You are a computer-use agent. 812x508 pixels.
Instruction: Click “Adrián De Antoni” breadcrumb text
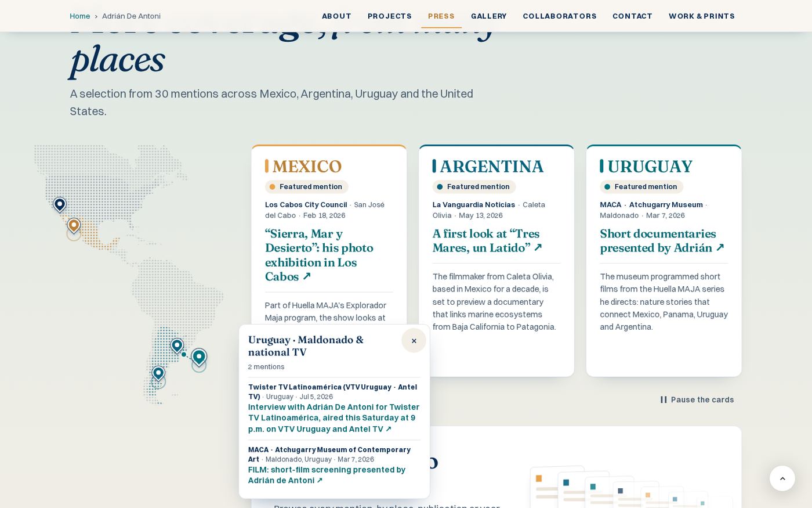pyautogui.click(x=131, y=16)
